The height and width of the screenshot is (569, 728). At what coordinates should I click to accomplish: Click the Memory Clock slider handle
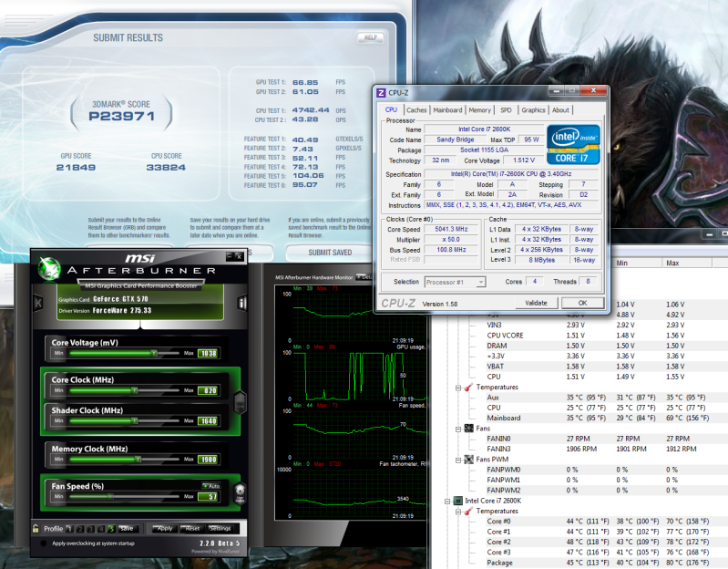138,459
